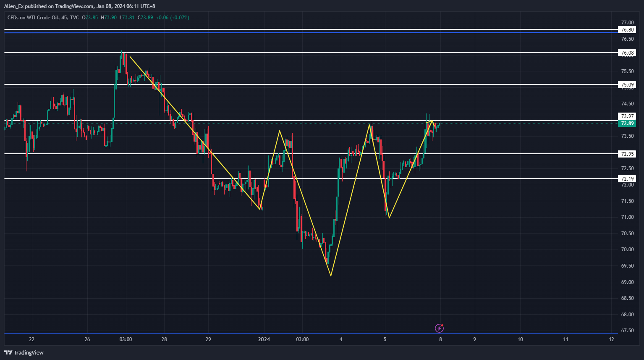Click the 70.00 tick on the price axis

627,250
